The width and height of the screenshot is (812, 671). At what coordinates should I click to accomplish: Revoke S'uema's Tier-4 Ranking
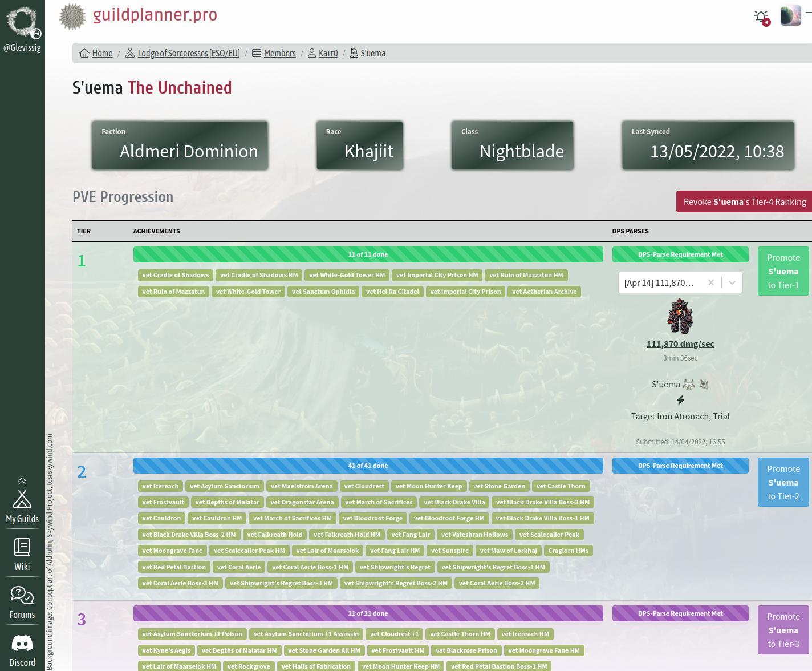(x=744, y=201)
